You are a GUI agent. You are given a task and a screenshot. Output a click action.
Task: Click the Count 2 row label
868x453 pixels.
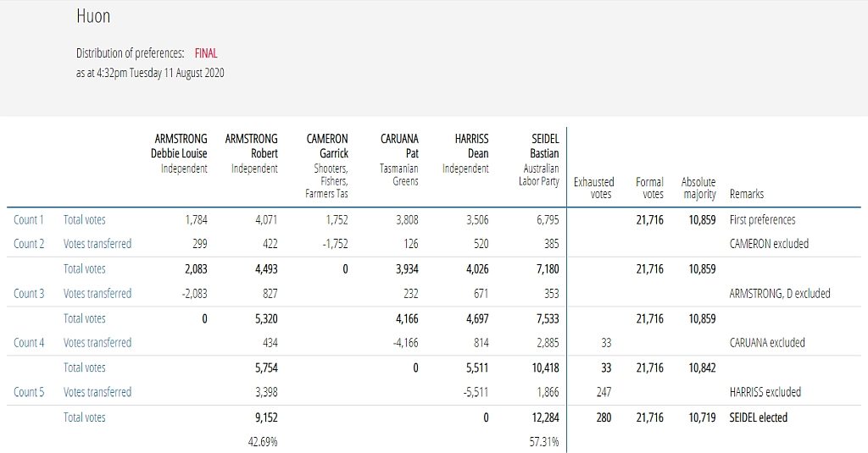coord(29,244)
